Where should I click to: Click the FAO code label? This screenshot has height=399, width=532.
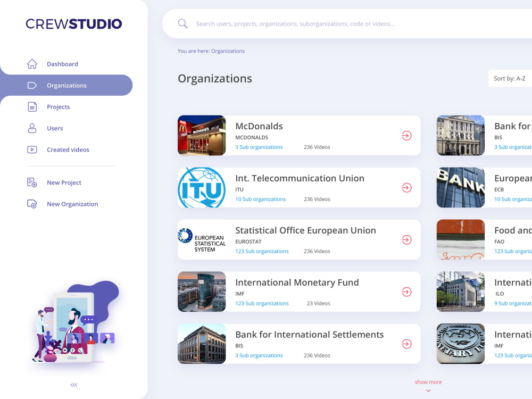tap(499, 242)
